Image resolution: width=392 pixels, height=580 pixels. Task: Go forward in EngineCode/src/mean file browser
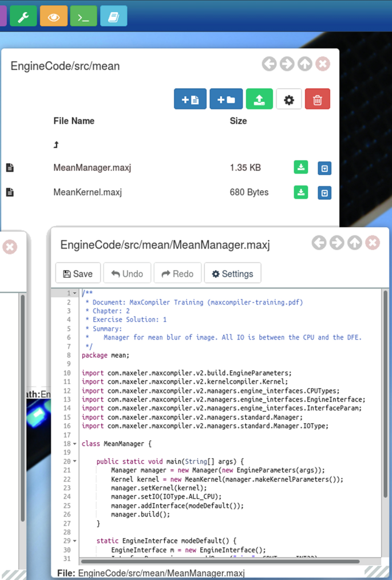click(x=287, y=64)
